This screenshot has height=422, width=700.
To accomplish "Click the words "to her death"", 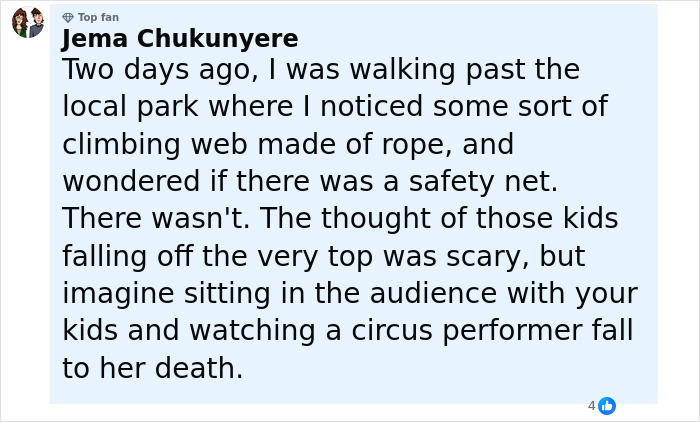I will point(152,367).
